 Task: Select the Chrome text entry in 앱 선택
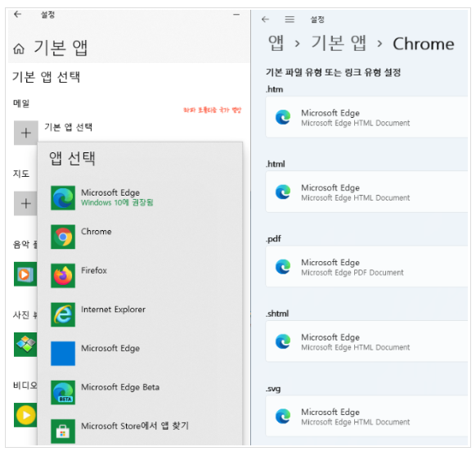tap(97, 232)
